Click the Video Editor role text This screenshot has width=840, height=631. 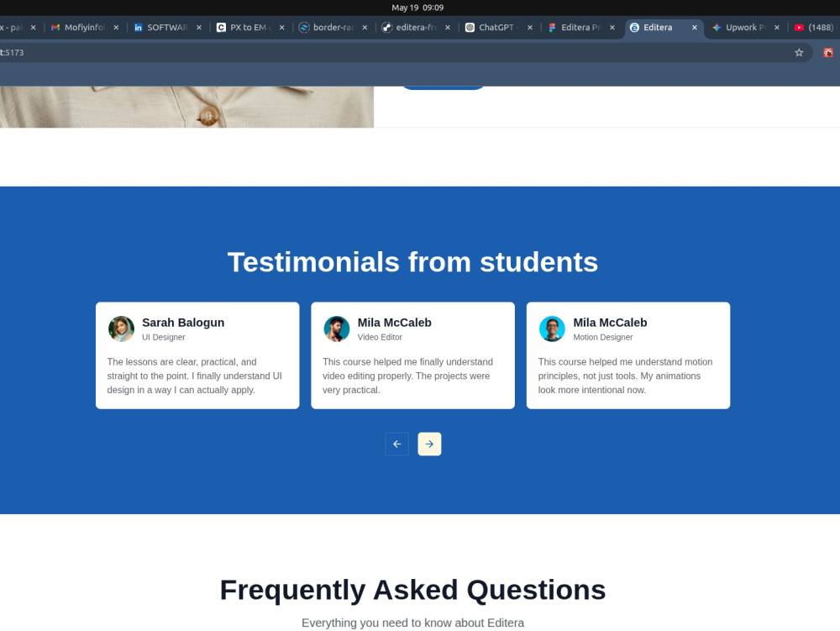(x=380, y=337)
